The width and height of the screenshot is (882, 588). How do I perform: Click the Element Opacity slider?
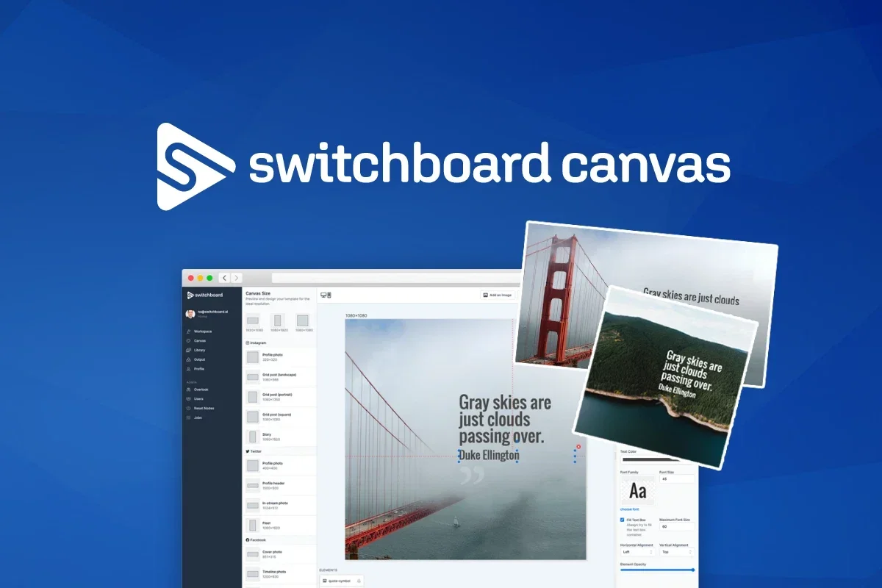657,570
